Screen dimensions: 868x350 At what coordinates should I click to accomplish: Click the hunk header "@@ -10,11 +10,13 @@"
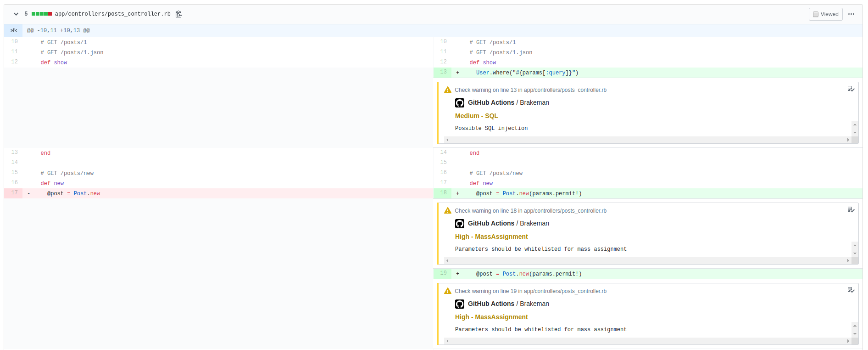click(x=58, y=31)
